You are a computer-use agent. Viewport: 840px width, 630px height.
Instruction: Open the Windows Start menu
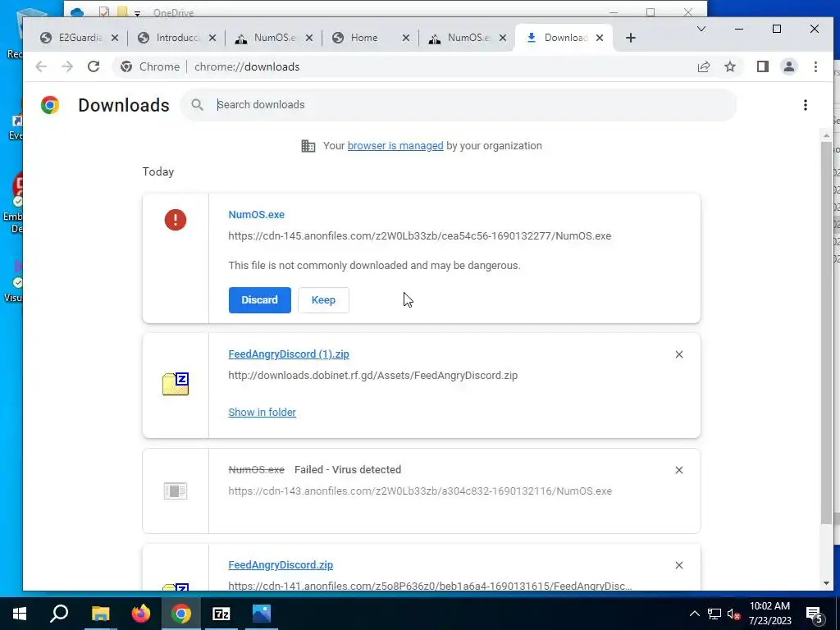click(20, 614)
